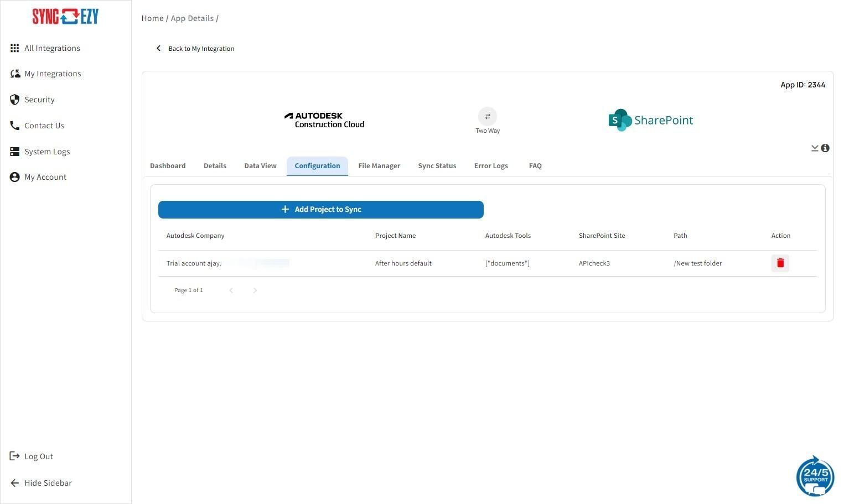Open the Contact Us page link

44,126
